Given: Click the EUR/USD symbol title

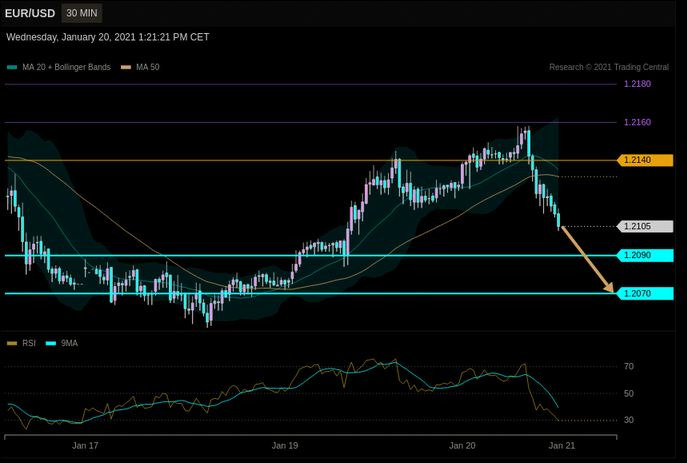Looking at the screenshot, I should tap(30, 13).
